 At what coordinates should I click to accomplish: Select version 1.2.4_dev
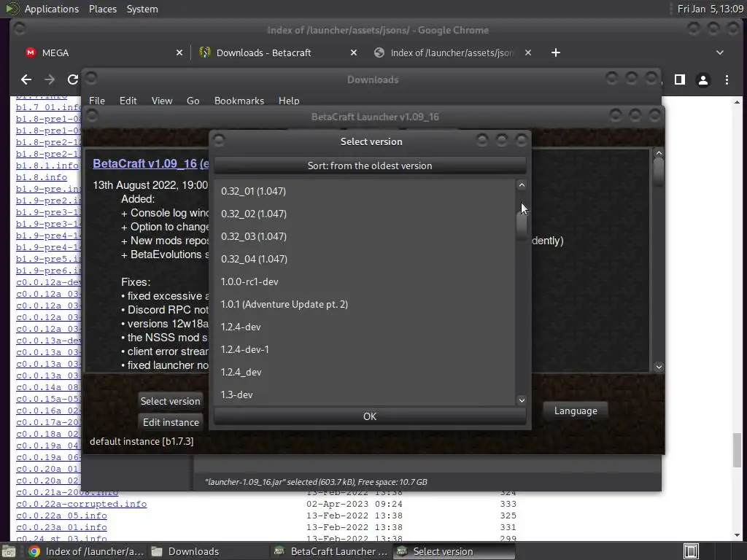click(365, 372)
